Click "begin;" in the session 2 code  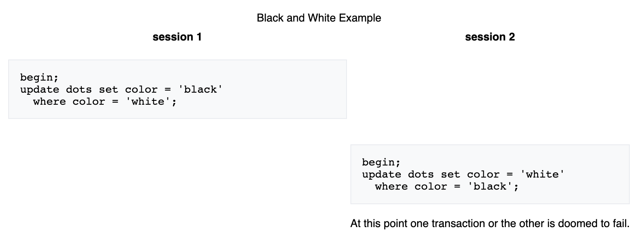point(381,162)
